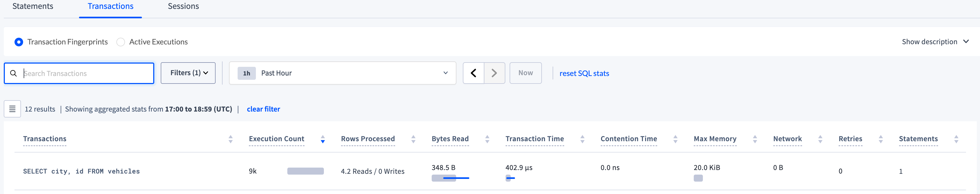Click the 12 results count text
980x194 pixels.
(x=40, y=109)
